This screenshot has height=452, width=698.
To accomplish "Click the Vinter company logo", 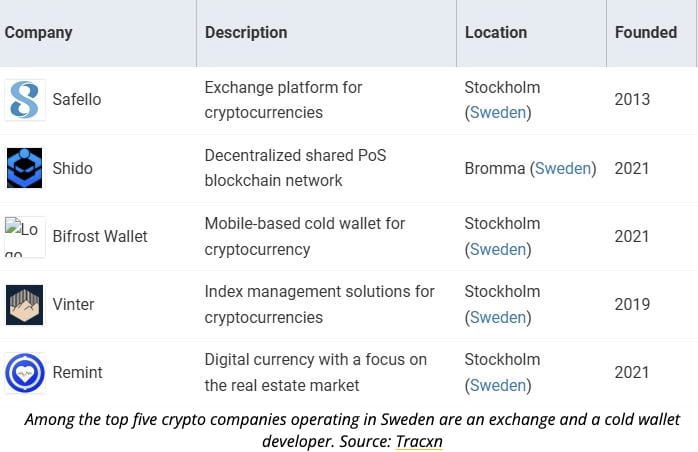I will point(24,304).
